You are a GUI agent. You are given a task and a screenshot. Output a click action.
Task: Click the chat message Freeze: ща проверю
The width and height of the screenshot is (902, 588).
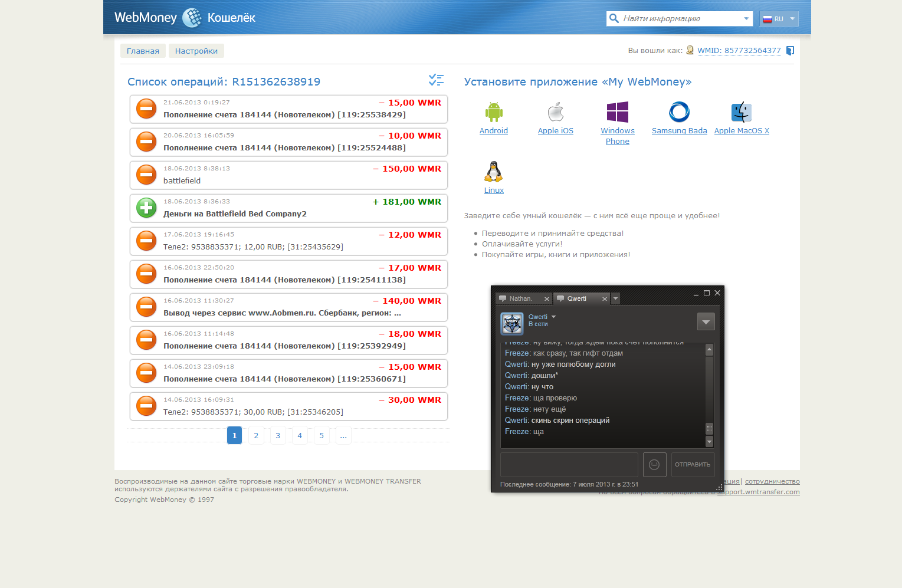pyautogui.click(x=541, y=398)
